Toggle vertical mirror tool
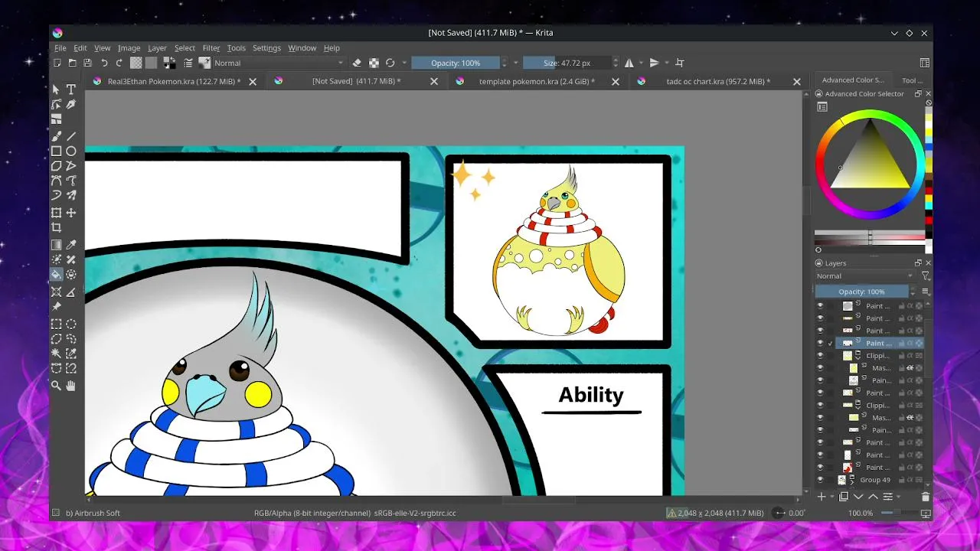This screenshot has width=980, height=551. (x=654, y=63)
